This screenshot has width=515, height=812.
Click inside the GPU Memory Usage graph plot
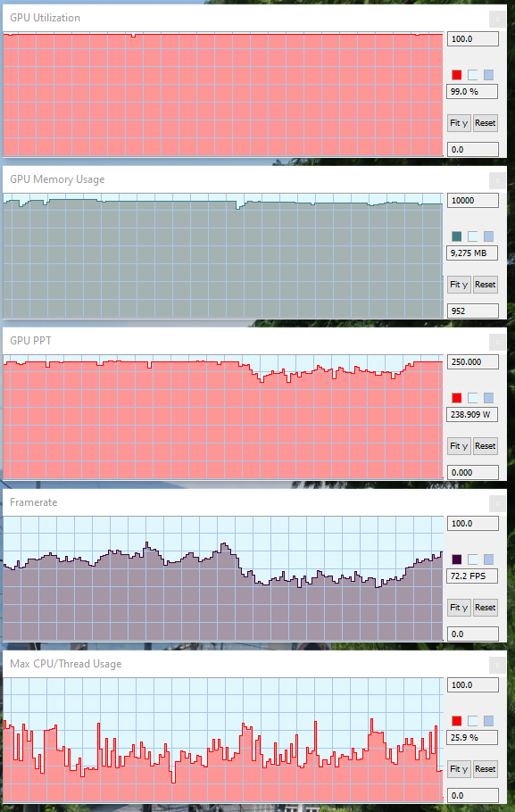(223, 256)
